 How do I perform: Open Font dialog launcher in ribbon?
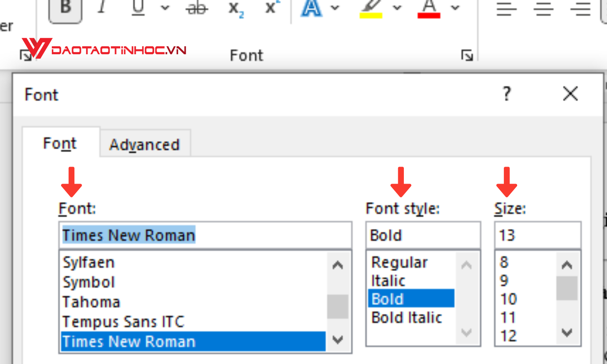[467, 55]
